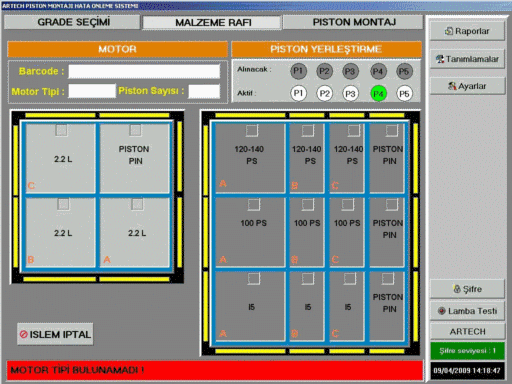Click the MOTOR orange header
Image resolution: width=512 pixels, height=384 pixels.
pos(117,49)
